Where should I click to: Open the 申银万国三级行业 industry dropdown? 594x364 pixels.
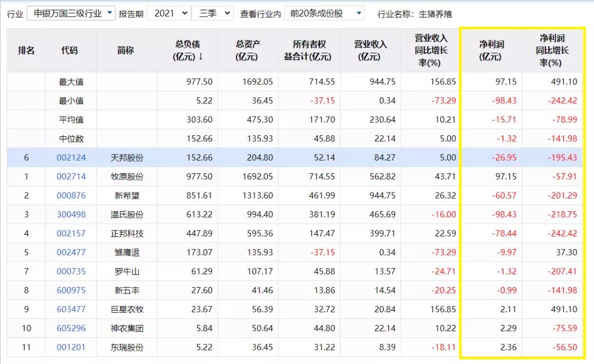[x=71, y=13]
